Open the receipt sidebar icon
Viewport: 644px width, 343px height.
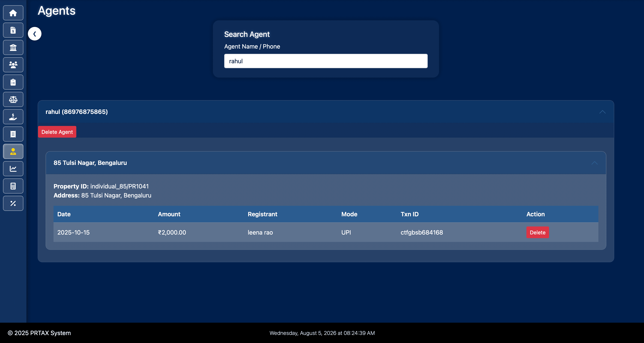pos(13,134)
